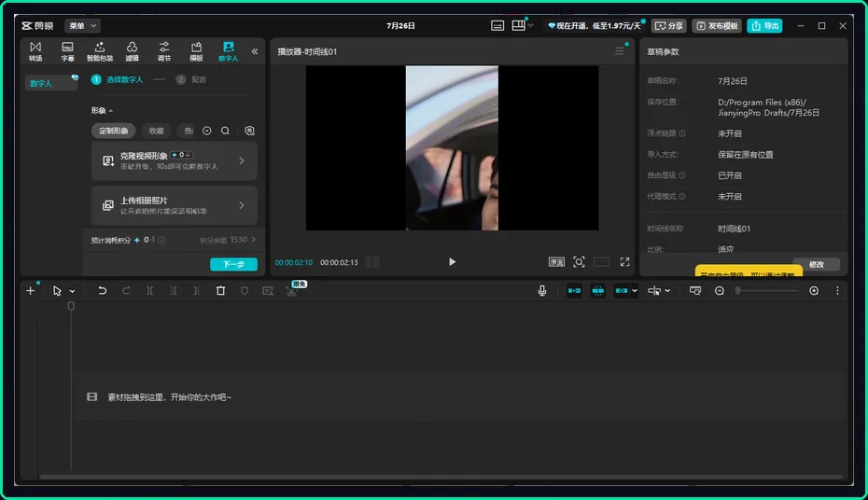The width and height of the screenshot is (868, 500).
Task: Open avatar management shield icon
Action: (249, 131)
